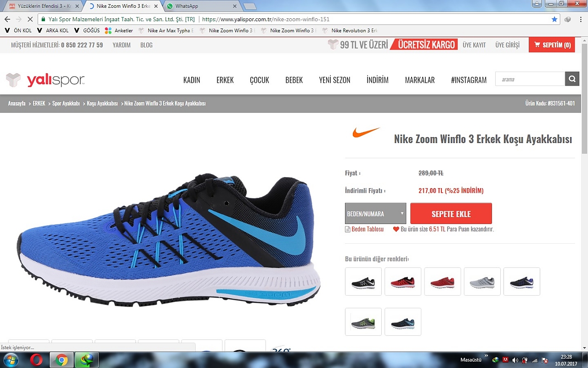
Task: Open the YARDIM help link
Action: point(122,45)
